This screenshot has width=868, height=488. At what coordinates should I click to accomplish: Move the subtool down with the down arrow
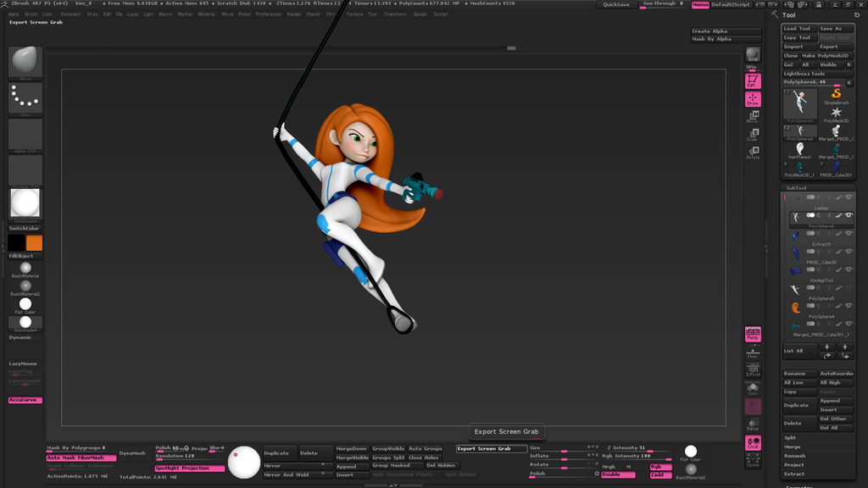click(845, 347)
